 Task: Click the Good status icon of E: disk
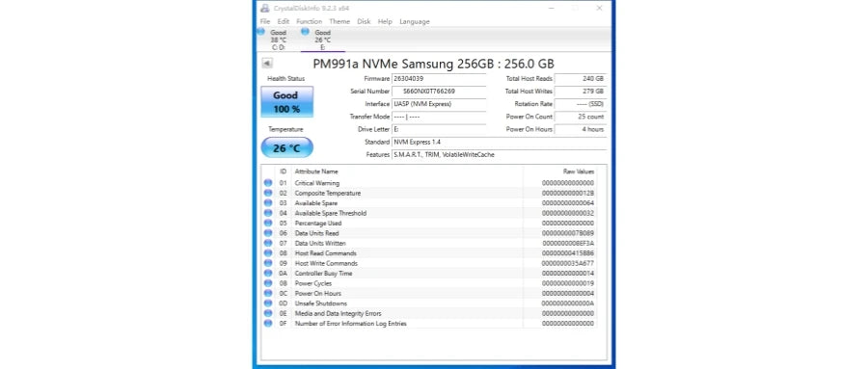click(x=305, y=32)
